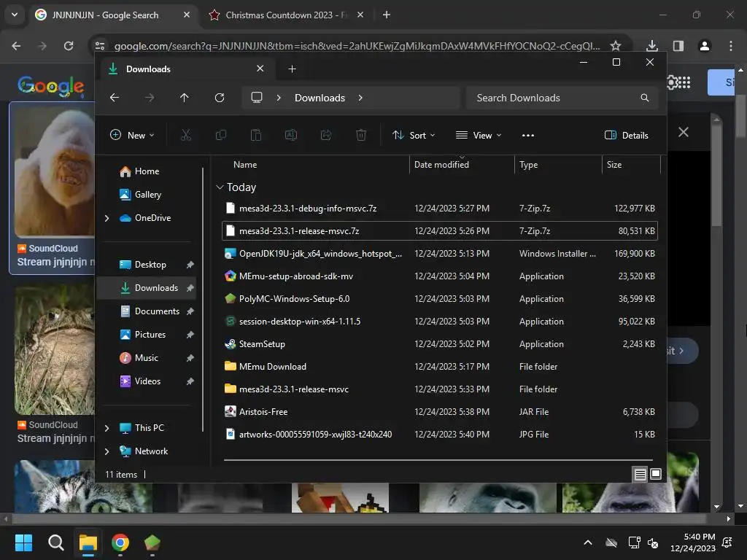Refresh the Downloads folder view
Viewport: 747px width, 560px height.
tap(220, 98)
